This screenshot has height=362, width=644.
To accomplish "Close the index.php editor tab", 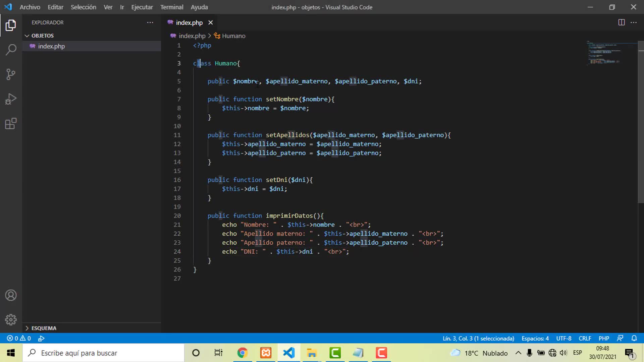I will [211, 22].
